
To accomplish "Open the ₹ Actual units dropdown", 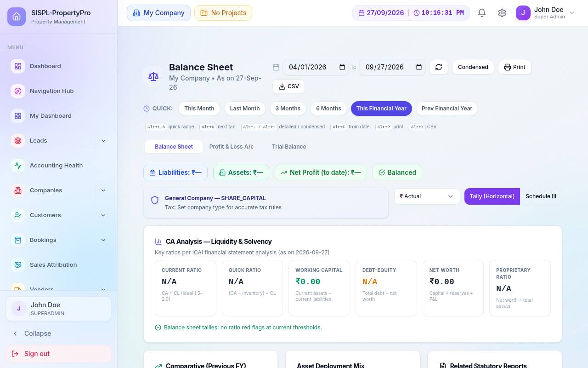I will 427,196.
